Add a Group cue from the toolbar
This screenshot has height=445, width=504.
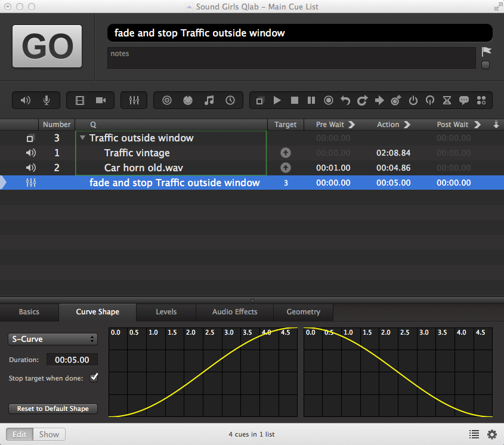[259, 100]
